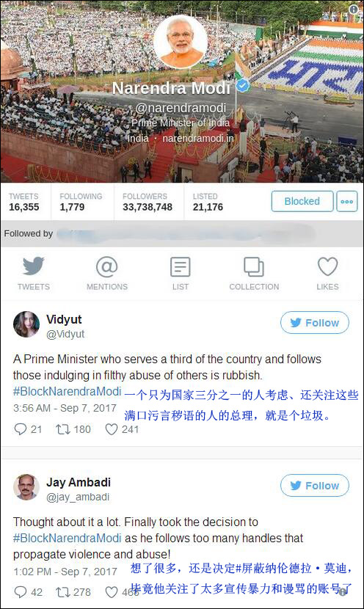Show the Likes heart tab
Viewport: 364px width, 609px height.
pos(327,266)
